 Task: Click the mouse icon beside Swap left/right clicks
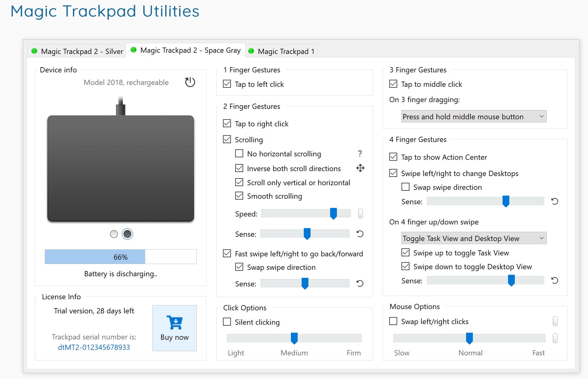pyautogui.click(x=555, y=321)
